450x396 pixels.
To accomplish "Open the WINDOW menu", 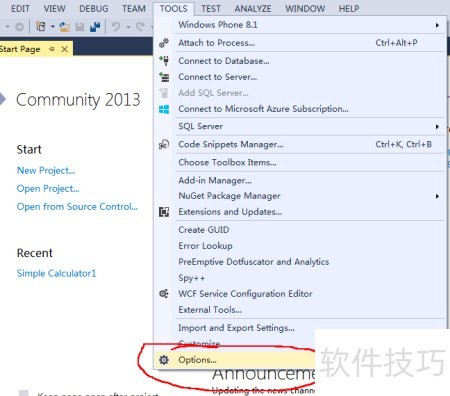I will (x=305, y=8).
